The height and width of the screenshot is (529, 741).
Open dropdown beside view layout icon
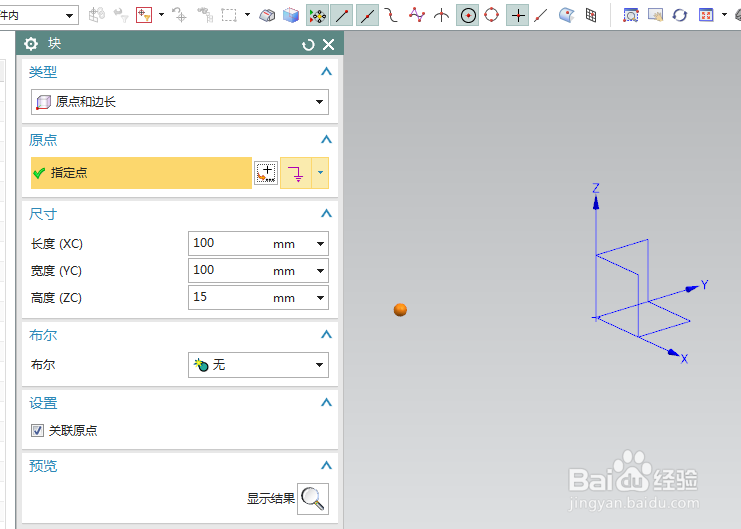(x=724, y=15)
